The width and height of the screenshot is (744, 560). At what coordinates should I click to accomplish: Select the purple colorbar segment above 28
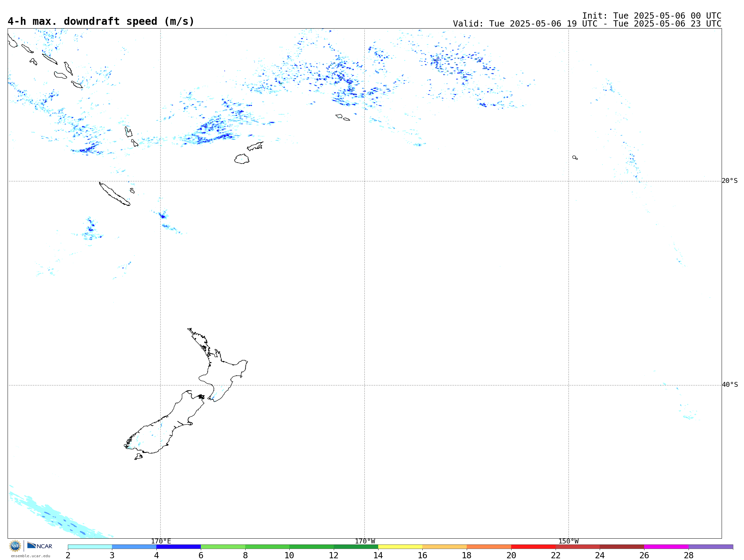pos(711,547)
